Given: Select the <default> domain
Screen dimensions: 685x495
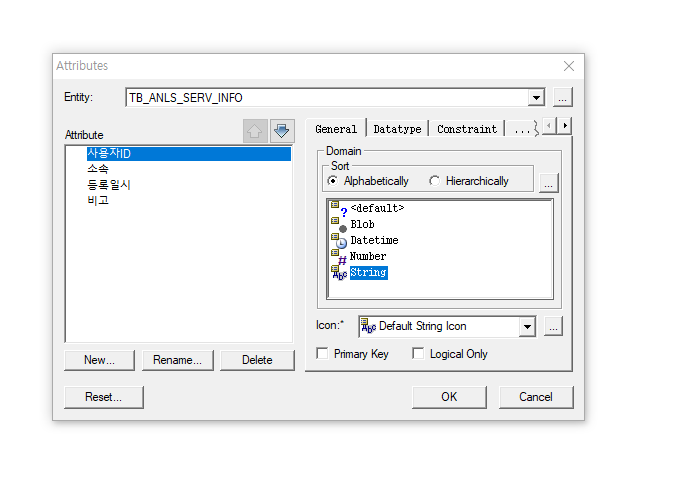Looking at the screenshot, I should pyautogui.click(x=377, y=208).
